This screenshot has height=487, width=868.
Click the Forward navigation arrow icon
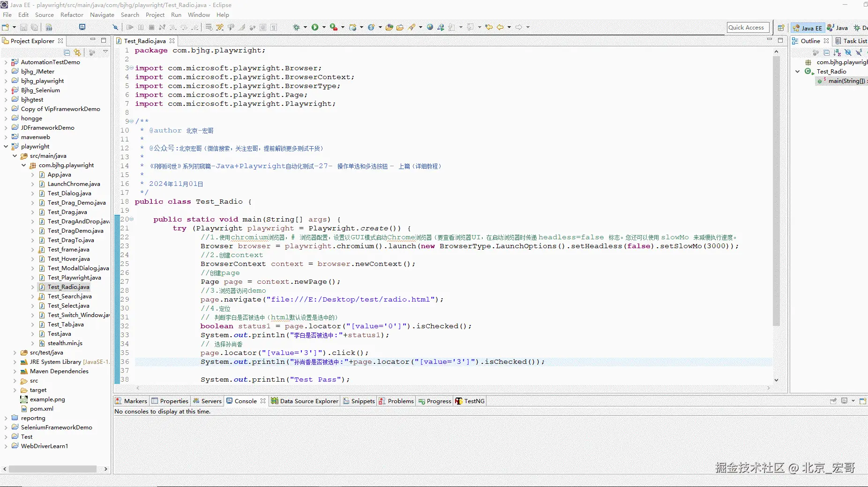519,27
